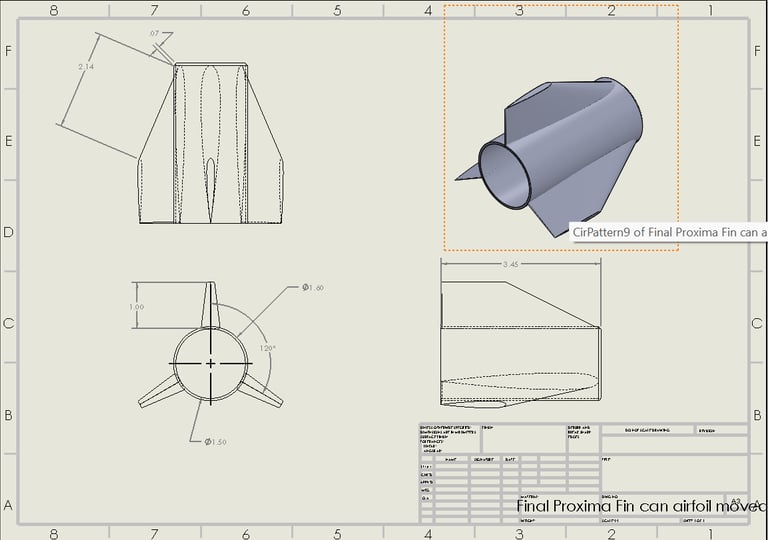The width and height of the screenshot is (768, 540).
Task: Click the side view beneath the 3.45 dimension
Action: [521, 344]
